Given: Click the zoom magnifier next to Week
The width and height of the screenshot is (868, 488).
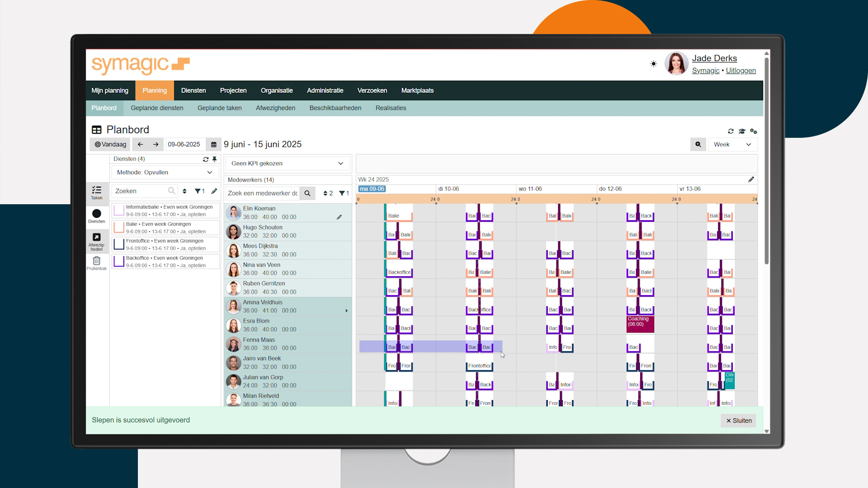Looking at the screenshot, I should [x=698, y=145].
